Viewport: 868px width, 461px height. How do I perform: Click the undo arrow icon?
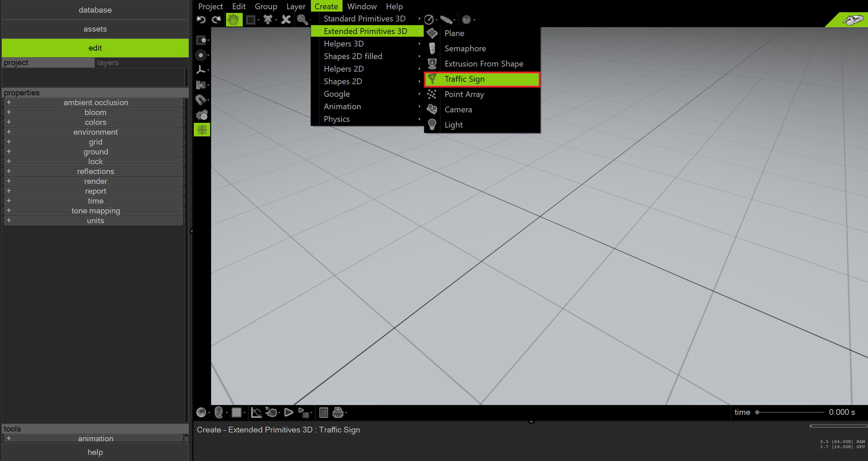(x=201, y=19)
